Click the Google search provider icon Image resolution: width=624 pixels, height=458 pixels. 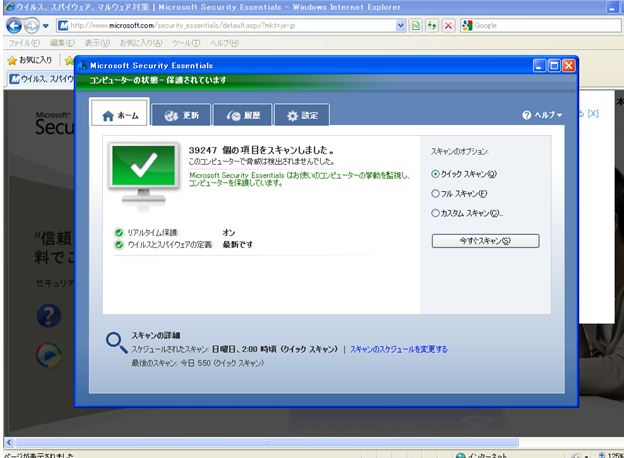pyautogui.click(x=467, y=25)
